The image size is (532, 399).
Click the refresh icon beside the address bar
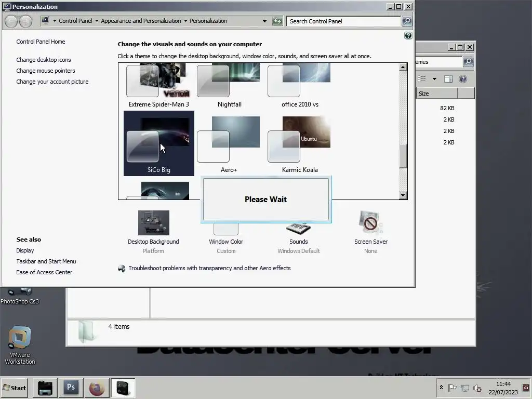277,21
